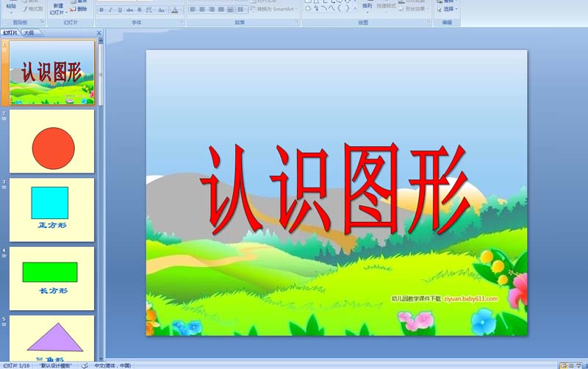Click the New Slide button
The height and width of the screenshot is (369, 588).
pos(58,9)
